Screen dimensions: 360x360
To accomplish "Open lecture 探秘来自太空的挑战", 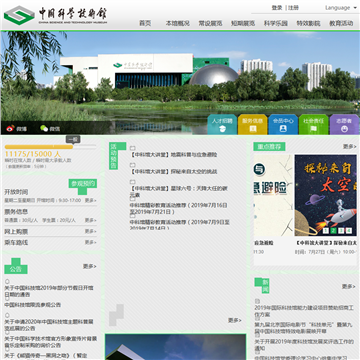I will pos(173,171).
